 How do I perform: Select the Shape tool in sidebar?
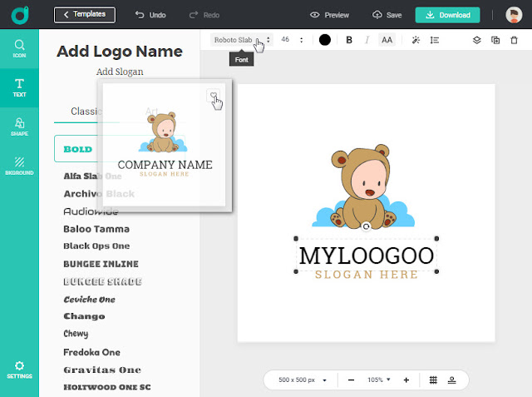[x=19, y=127]
